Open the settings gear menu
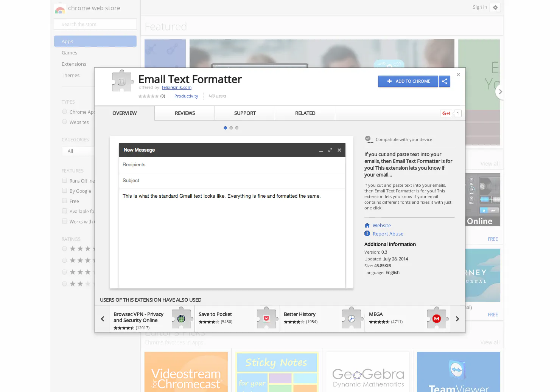This screenshot has height=392, width=560. [x=495, y=8]
